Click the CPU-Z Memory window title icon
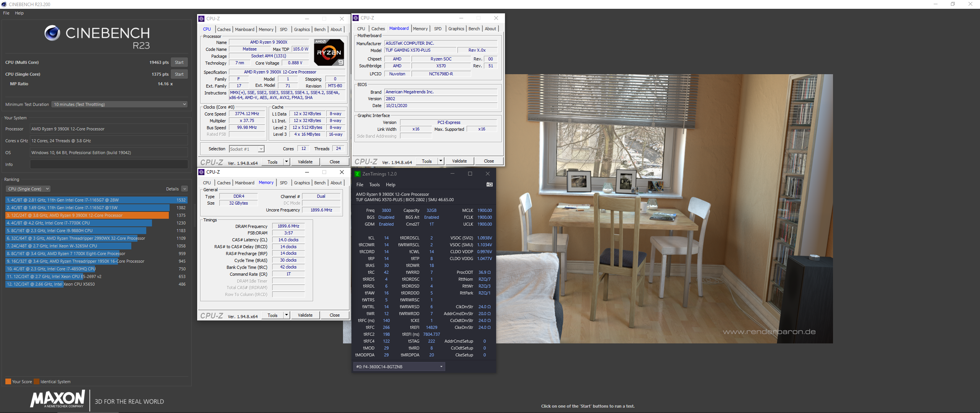 (x=201, y=172)
